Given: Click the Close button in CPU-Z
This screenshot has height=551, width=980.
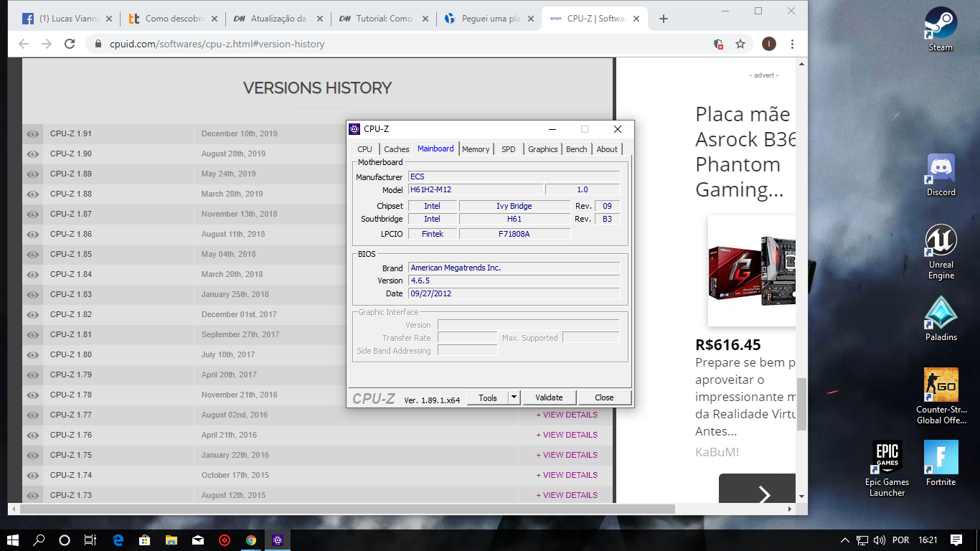Looking at the screenshot, I should (604, 397).
